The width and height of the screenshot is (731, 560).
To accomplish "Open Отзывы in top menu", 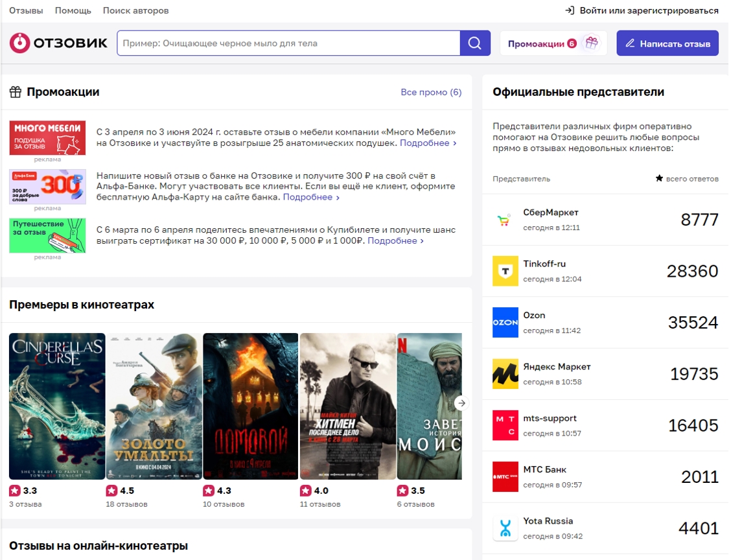I will pos(26,10).
